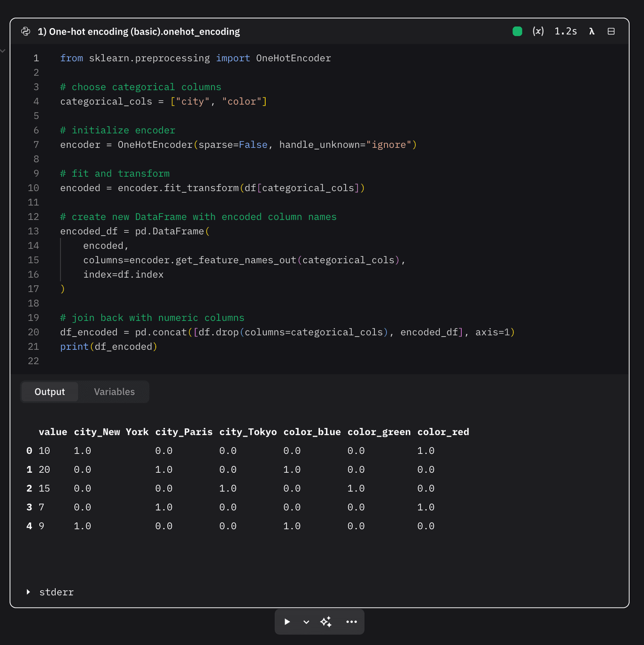644x645 pixels.
Task: Click the color_red column header
Action: click(x=443, y=432)
